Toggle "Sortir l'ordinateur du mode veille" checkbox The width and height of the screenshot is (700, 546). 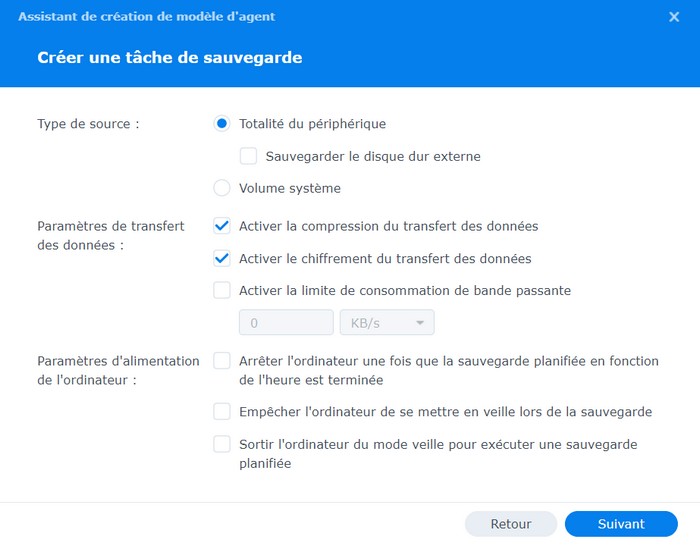pos(222,444)
